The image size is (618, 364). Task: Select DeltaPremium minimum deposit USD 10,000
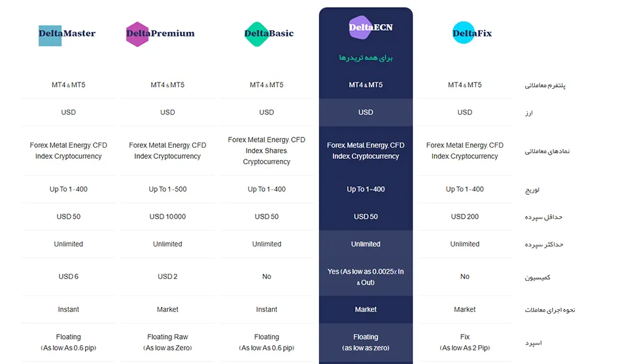pos(167,217)
